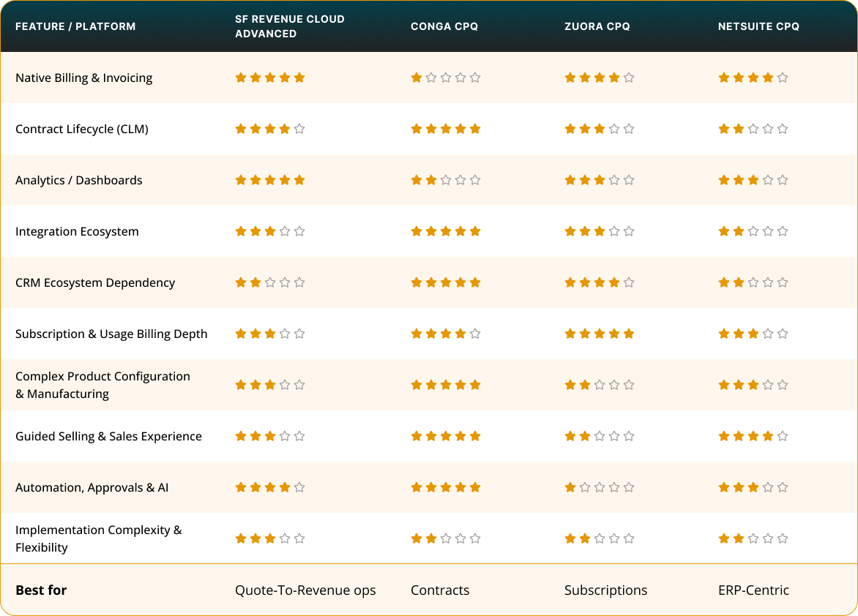The width and height of the screenshot is (858, 616).
Task: Click NetSuite CPQ's Implementation Complexity star rating
Action: point(753,539)
